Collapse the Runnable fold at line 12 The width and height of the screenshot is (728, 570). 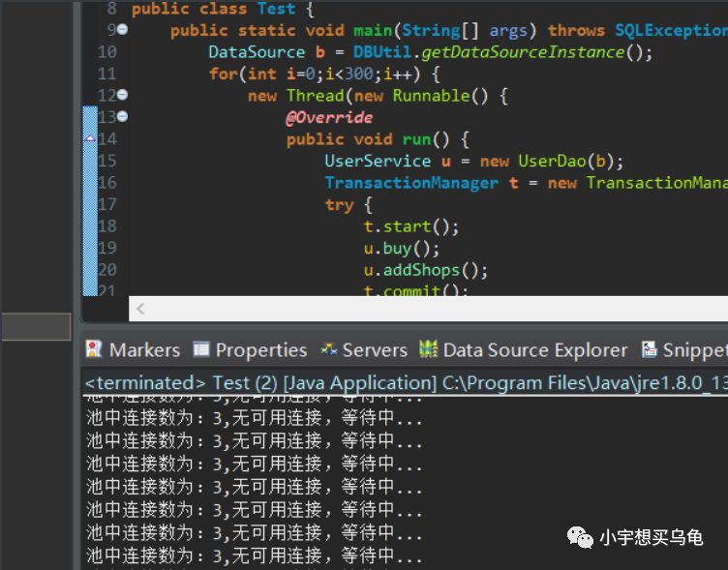tap(123, 95)
